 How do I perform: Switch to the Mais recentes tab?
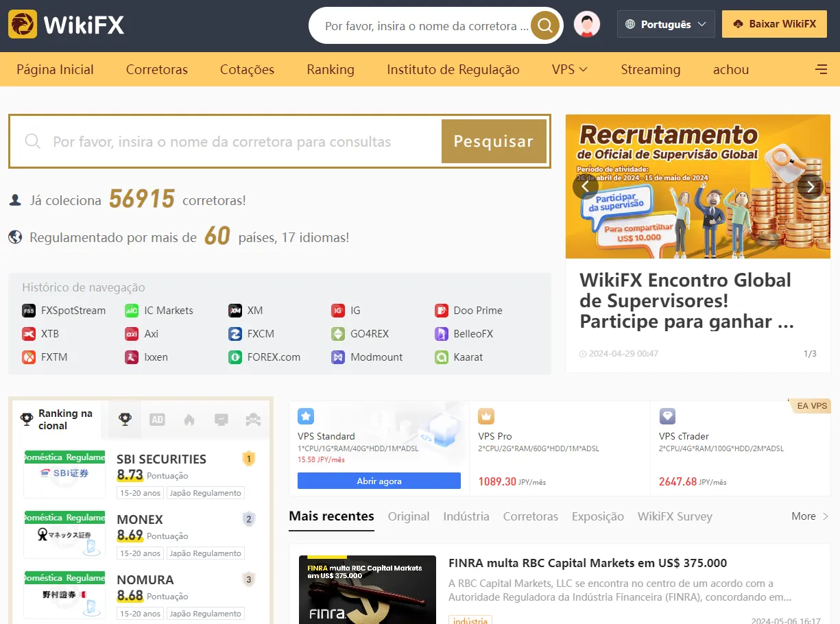click(331, 516)
